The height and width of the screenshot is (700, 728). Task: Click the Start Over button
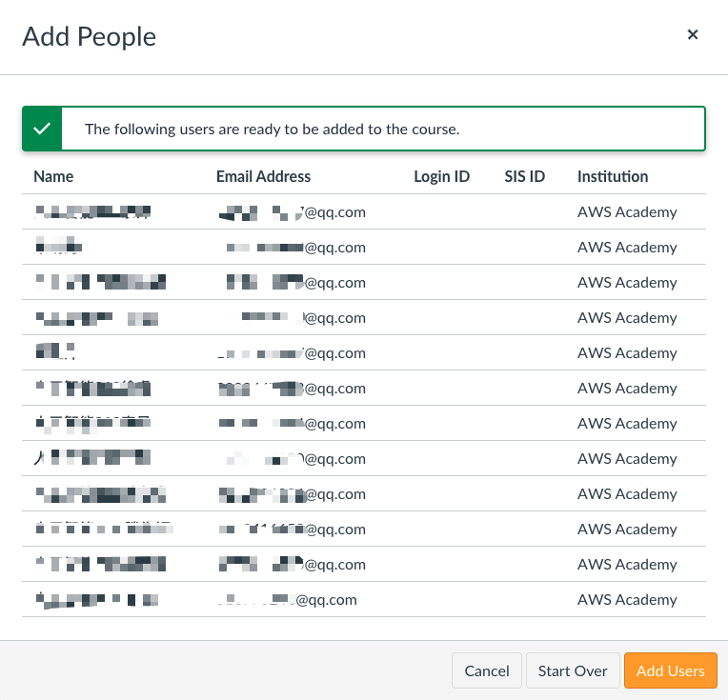(x=573, y=670)
